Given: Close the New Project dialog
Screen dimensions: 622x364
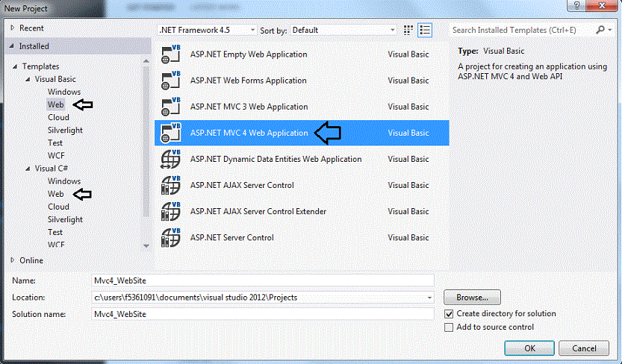Looking at the screenshot, I should 602,5.
